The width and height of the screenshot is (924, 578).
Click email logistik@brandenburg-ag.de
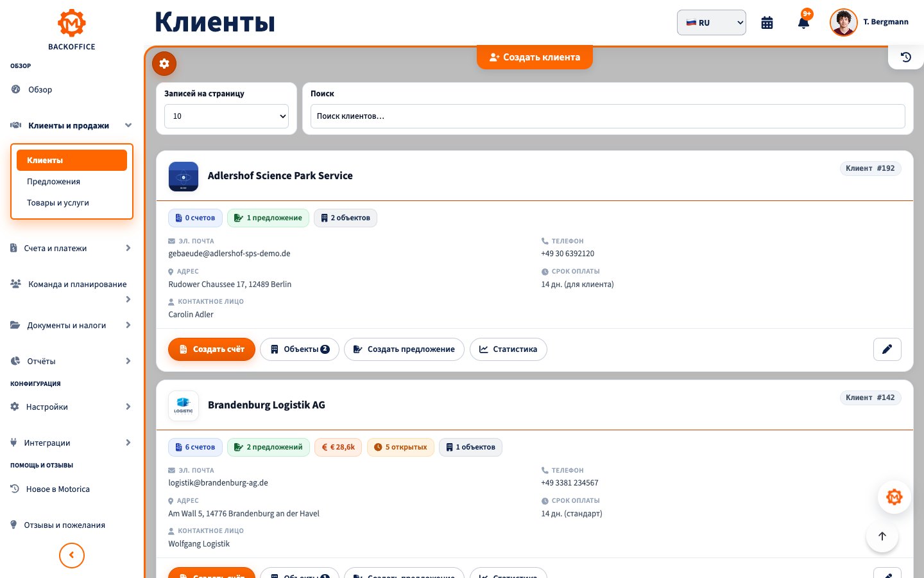click(218, 483)
